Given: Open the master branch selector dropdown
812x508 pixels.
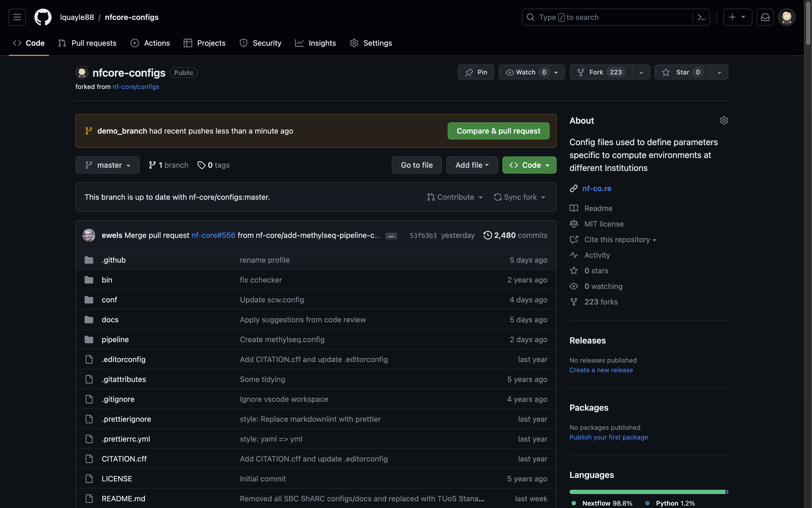Looking at the screenshot, I should coord(107,165).
